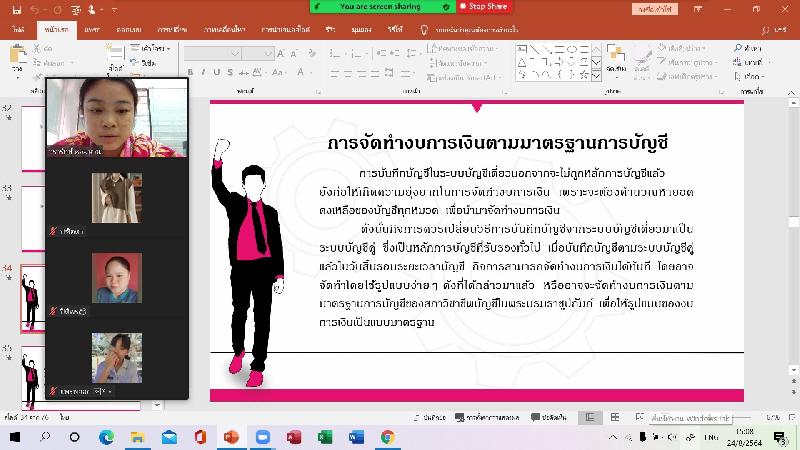Open Excel from the taskbar

(x=325, y=437)
